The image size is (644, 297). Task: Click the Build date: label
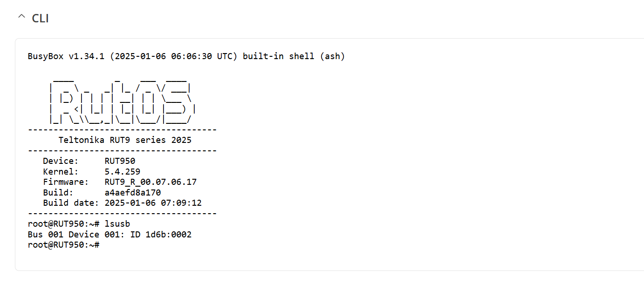[x=71, y=203]
